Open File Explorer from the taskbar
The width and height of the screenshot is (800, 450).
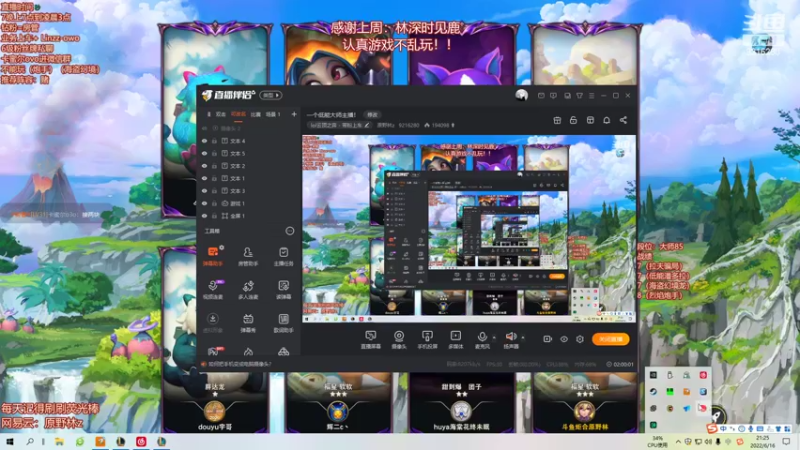point(59,441)
